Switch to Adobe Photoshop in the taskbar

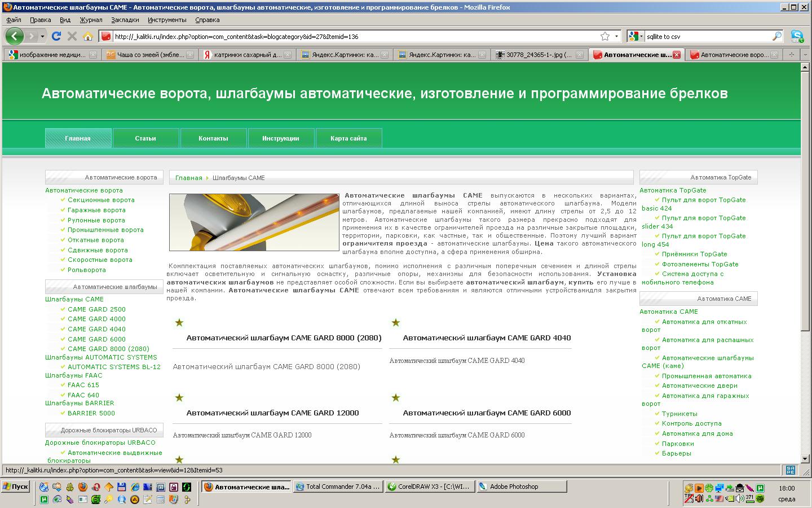coord(522,487)
